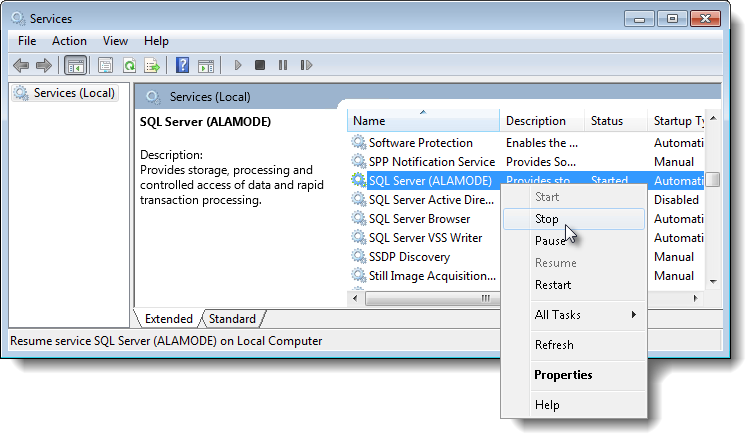756x444 pixels.
Task: Click the vertical scrollbar up arrow
Action: pos(713,119)
